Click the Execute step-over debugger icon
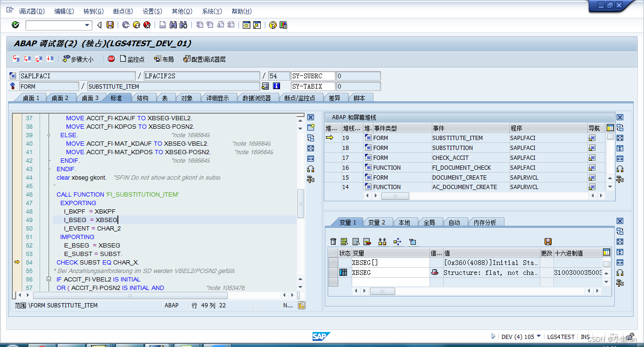Screen dimensions: 644x347 [27, 59]
